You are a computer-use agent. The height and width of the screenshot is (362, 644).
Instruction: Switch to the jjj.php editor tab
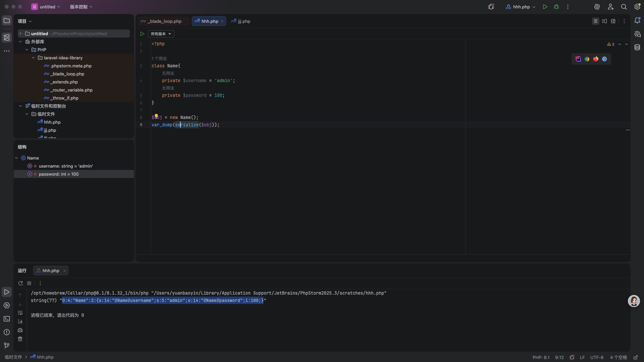pyautogui.click(x=241, y=21)
